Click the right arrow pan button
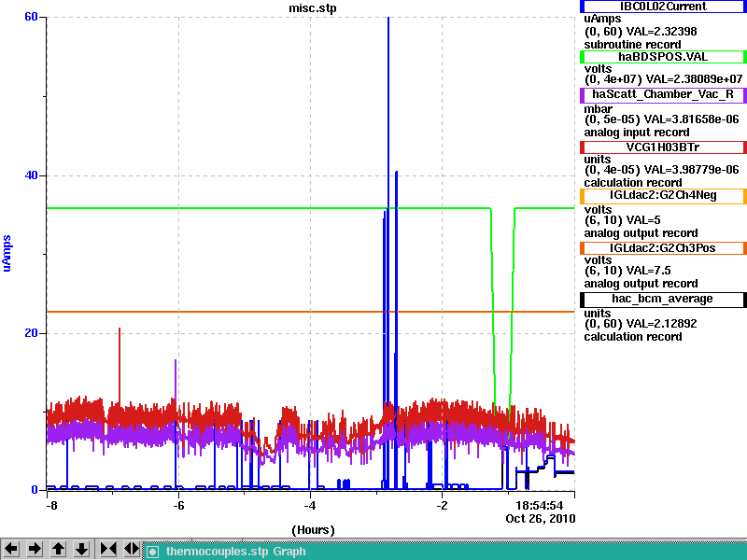 (x=35, y=549)
